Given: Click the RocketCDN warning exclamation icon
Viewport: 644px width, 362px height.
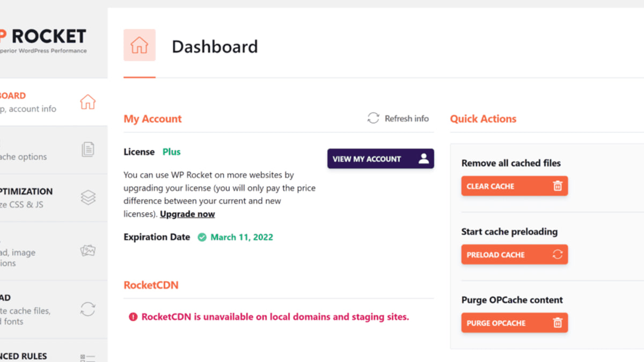Looking at the screenshot, I should click(x=133, y=317).
